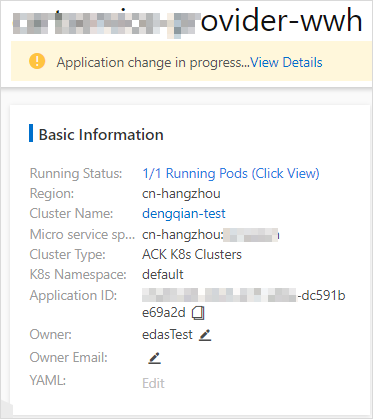Click the Cluster Name label

click(x=71, y=214)
